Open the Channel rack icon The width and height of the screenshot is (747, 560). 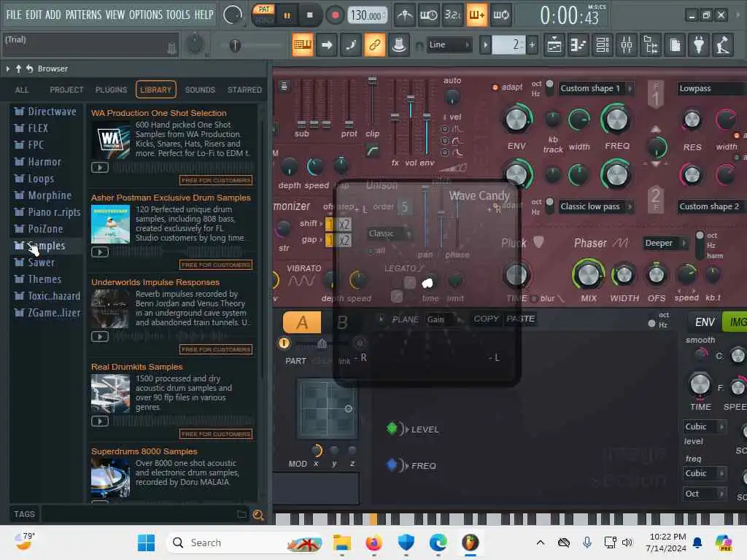point(602,45)
